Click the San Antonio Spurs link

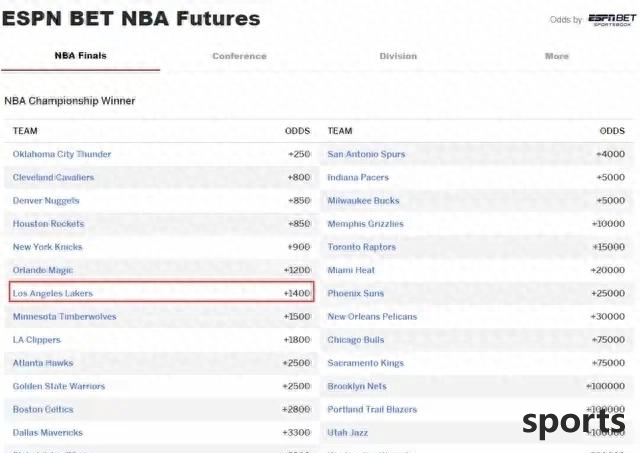[x=366, y=154]
